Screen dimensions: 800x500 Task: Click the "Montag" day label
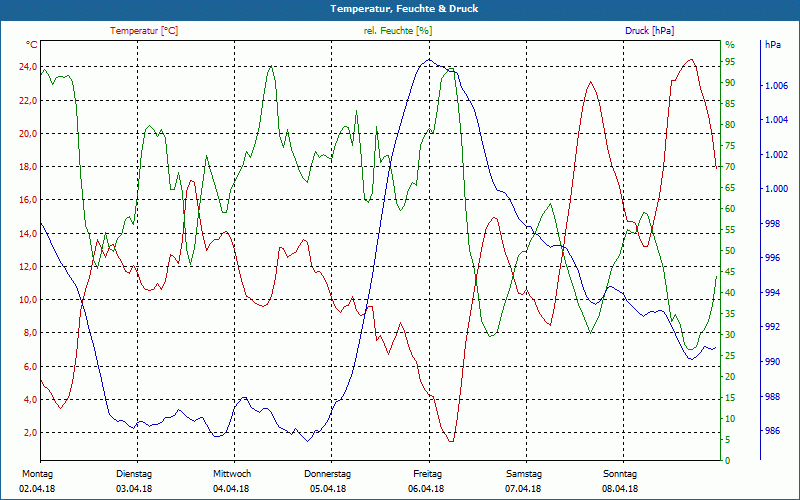tap(38, 474)
